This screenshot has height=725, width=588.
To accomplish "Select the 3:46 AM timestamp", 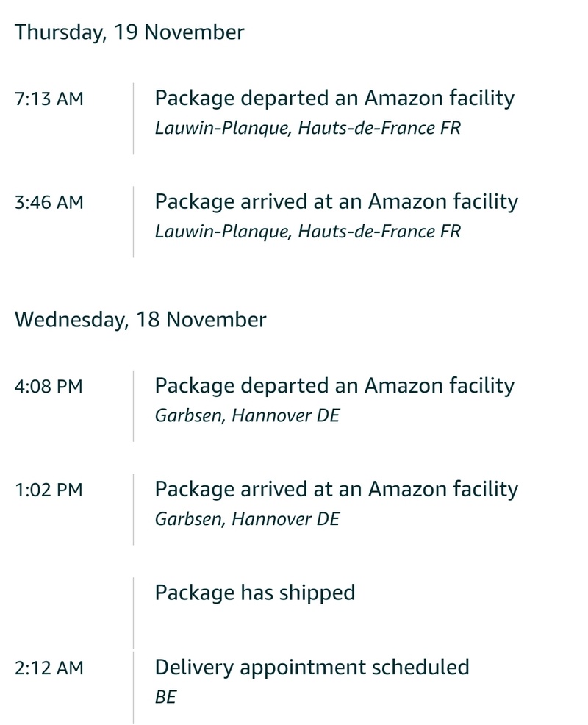I will tap(49, 202).
